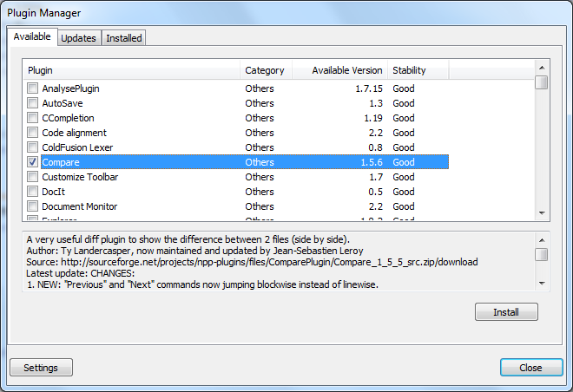Click version 1.19 of CCompletion

pos(373,118)
